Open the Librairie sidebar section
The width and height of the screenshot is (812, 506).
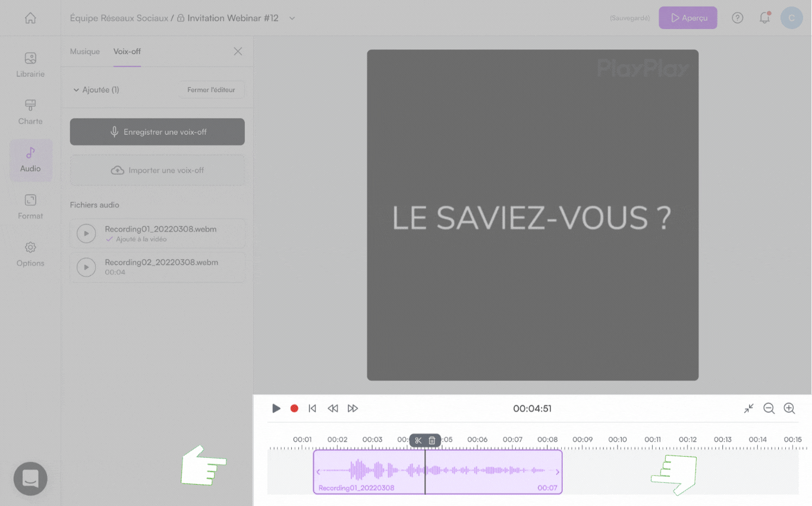(x=30, y=65)
